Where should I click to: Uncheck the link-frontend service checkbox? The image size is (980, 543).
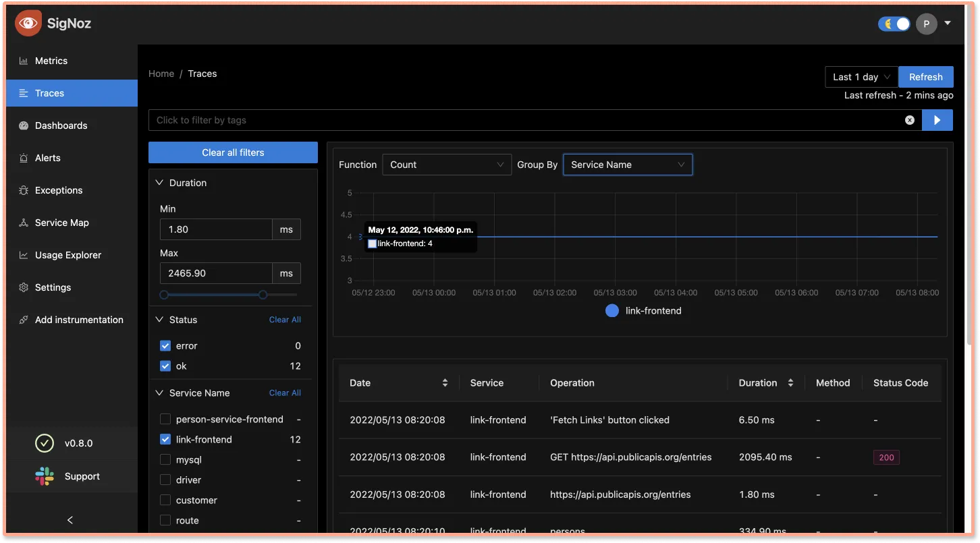pos(165,439)
